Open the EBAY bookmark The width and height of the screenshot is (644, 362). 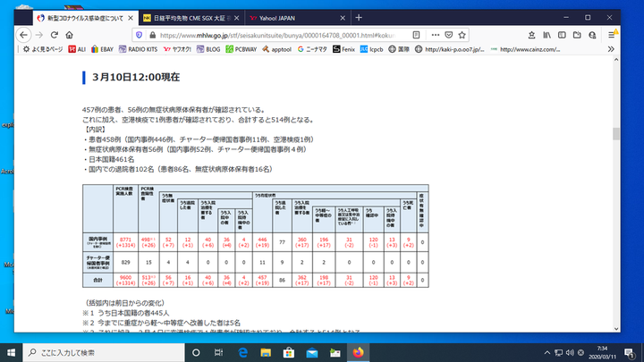pyautogui.click(x=103, y=50)
